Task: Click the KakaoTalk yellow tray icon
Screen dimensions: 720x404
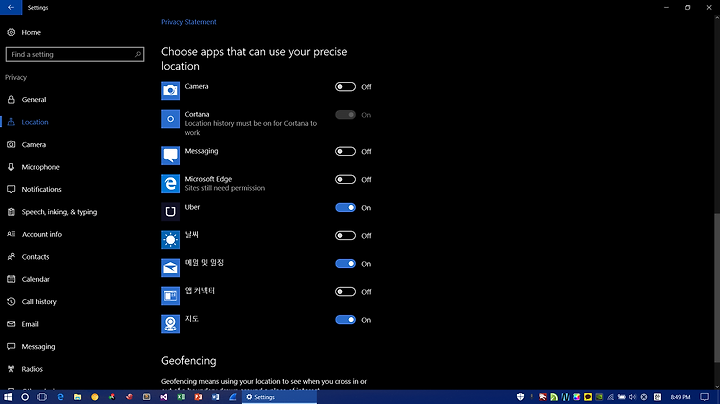Action: 588,397
